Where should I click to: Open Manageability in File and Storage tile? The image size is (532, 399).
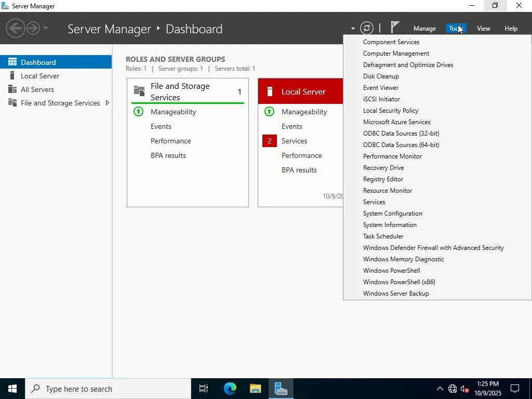click(x=173, y=112)
